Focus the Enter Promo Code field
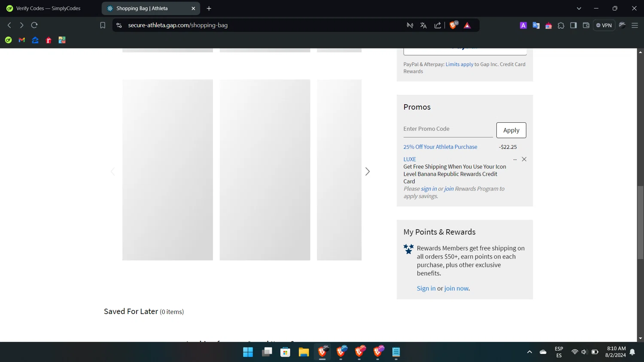The height and width of the screenshot is (362, 644). 448,129
